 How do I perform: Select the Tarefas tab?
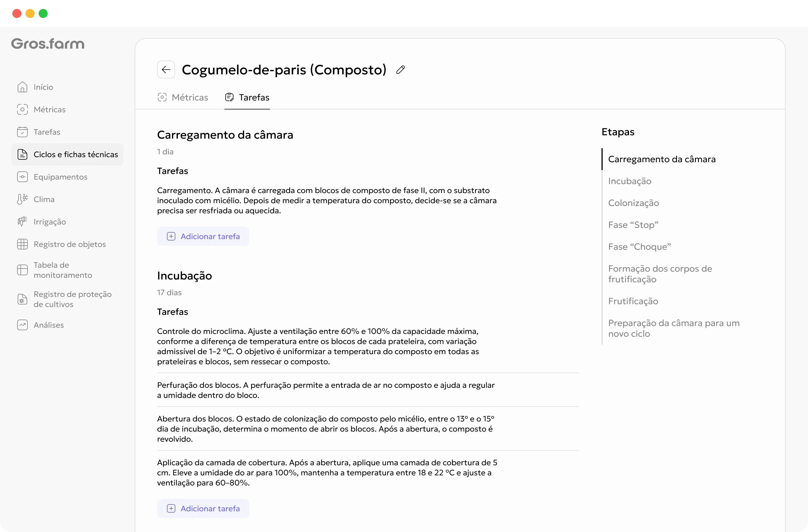(x=247, y=97)
